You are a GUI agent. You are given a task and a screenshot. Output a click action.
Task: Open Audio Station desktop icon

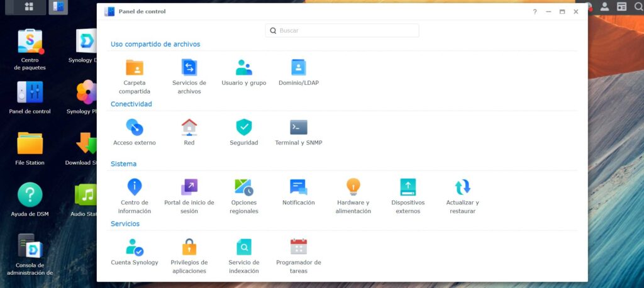(86, 200)
